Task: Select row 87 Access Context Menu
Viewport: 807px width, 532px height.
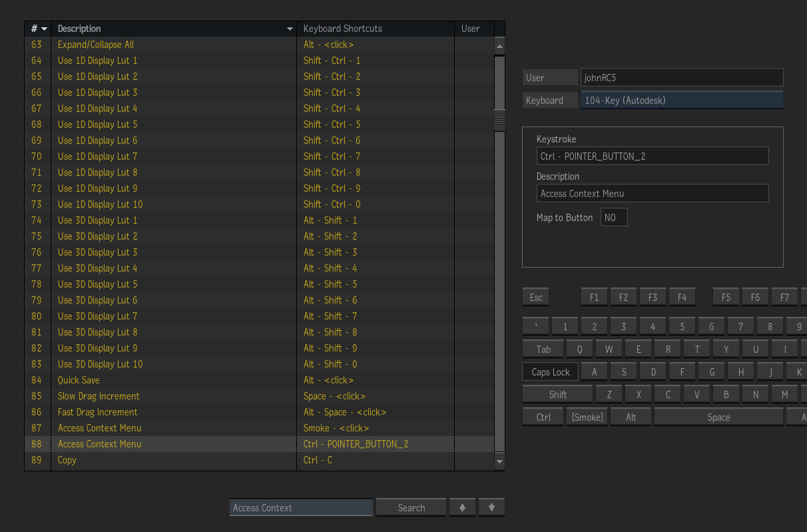Action: [x=260, y=428]
